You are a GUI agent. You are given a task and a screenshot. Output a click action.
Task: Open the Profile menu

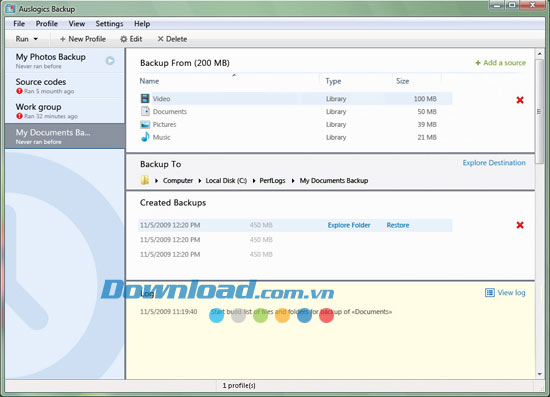[47, 23]
